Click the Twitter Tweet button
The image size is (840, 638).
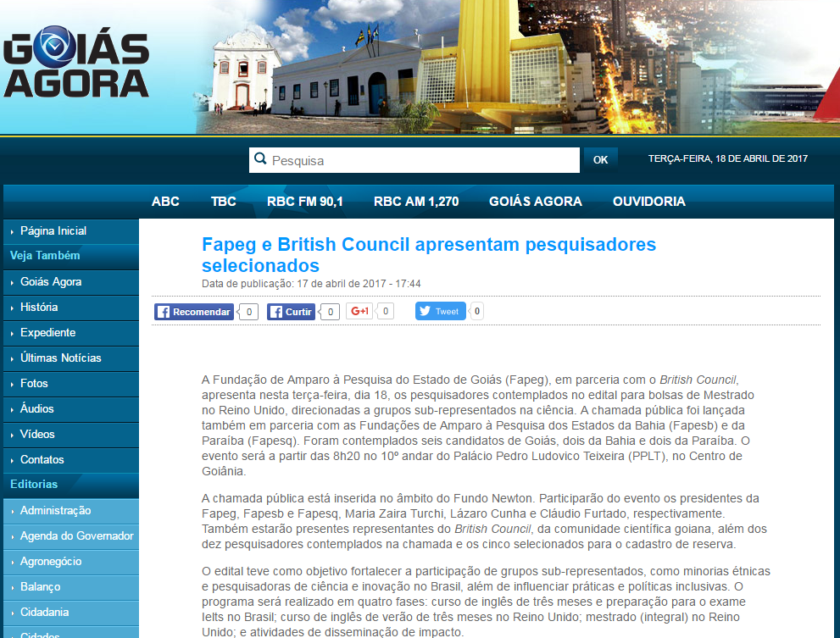[x=440, y=311]
